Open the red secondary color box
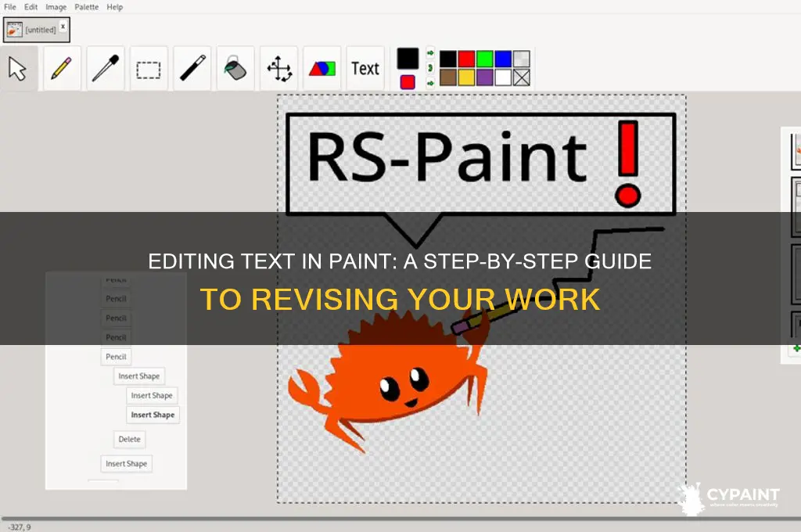 coord(407,82)
